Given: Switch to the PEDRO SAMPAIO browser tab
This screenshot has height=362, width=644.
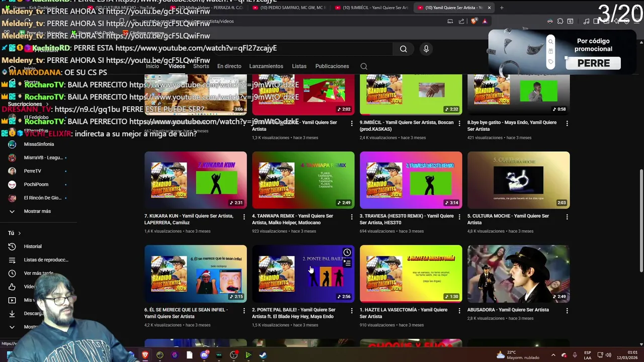Looking at the screenshot, I should (x=289, y=8).
